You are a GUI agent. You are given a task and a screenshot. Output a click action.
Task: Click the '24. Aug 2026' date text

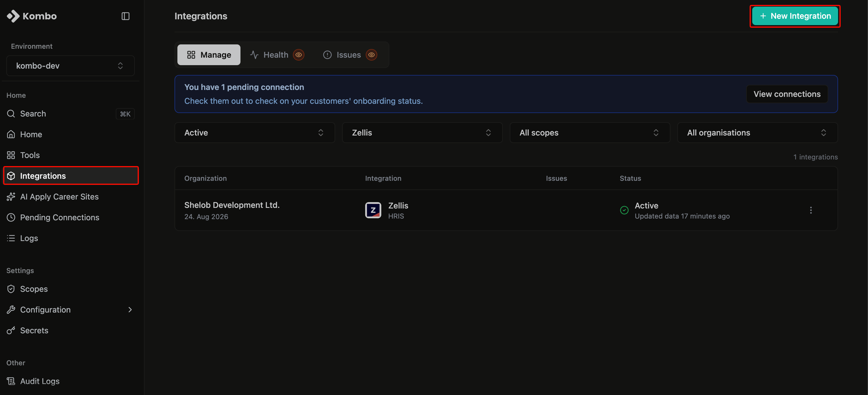[x=206, y=217]
